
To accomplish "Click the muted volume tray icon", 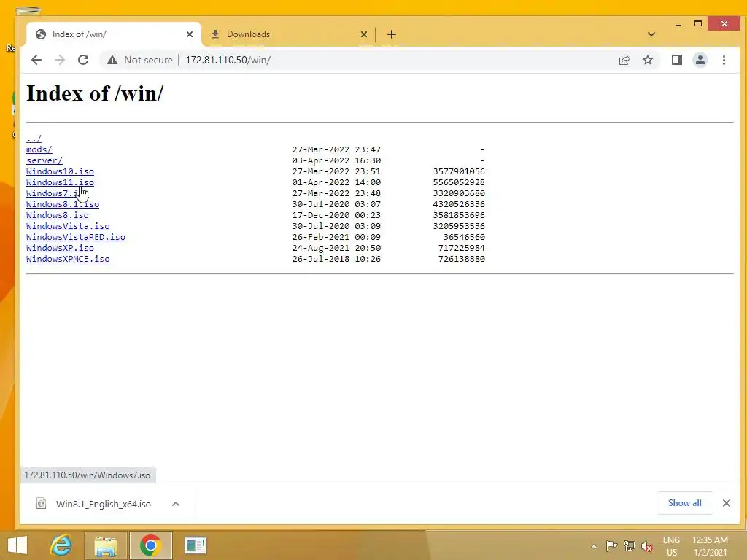I will (x=647, y=546).
